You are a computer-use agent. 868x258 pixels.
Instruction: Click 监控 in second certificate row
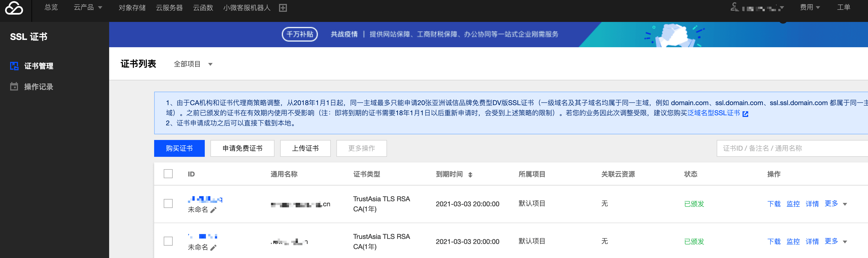click(x=793, y=241)
